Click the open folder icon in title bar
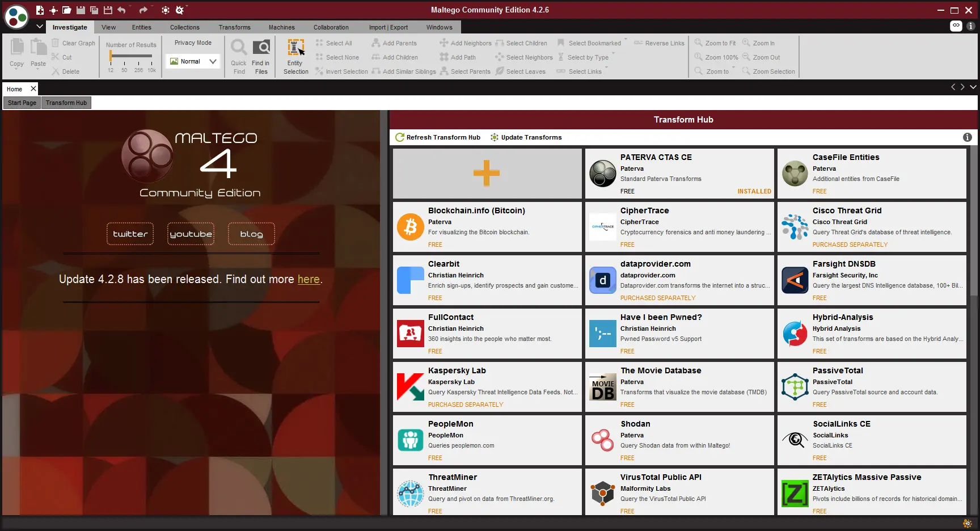The image size is (980, 531). pyautogui.click(x=67, y=10)
